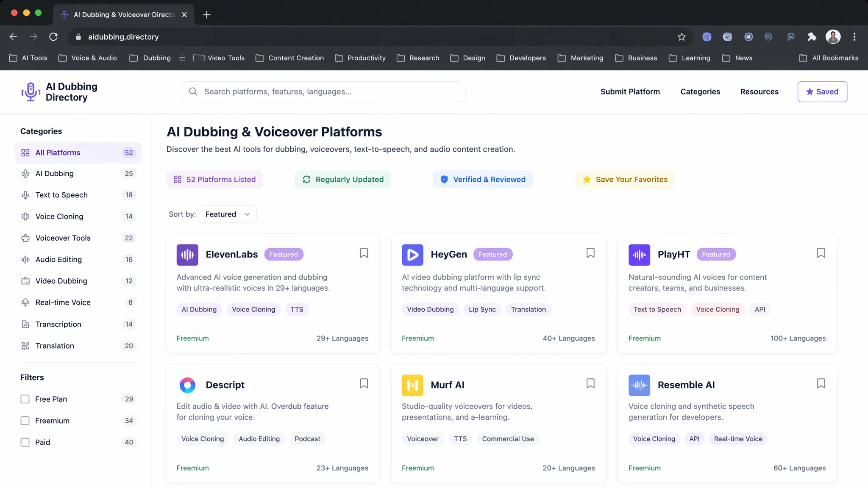868x488 pixels.
Task: Click the PlayHT platform logo icon
Action: [x=639, y=255]
